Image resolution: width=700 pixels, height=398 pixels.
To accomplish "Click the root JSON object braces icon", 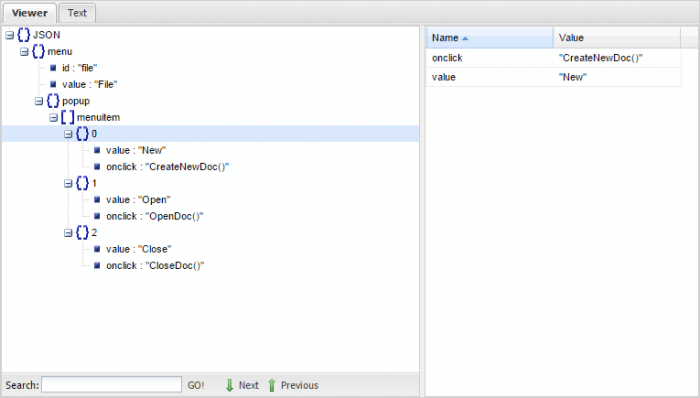I will (24, 35).
